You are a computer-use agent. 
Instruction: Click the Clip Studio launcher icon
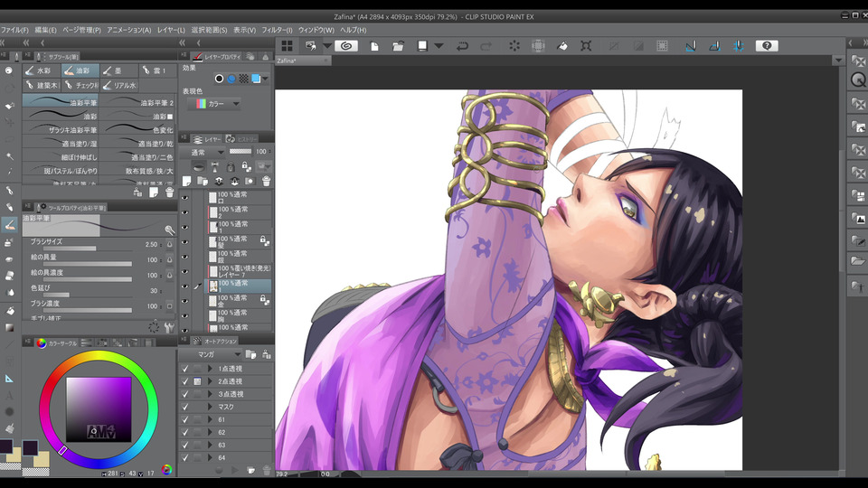click(x=346, y=46)
